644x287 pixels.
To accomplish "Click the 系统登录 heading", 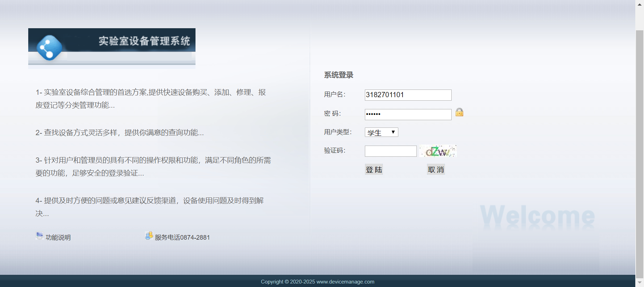I will click(x=339, y=75).
